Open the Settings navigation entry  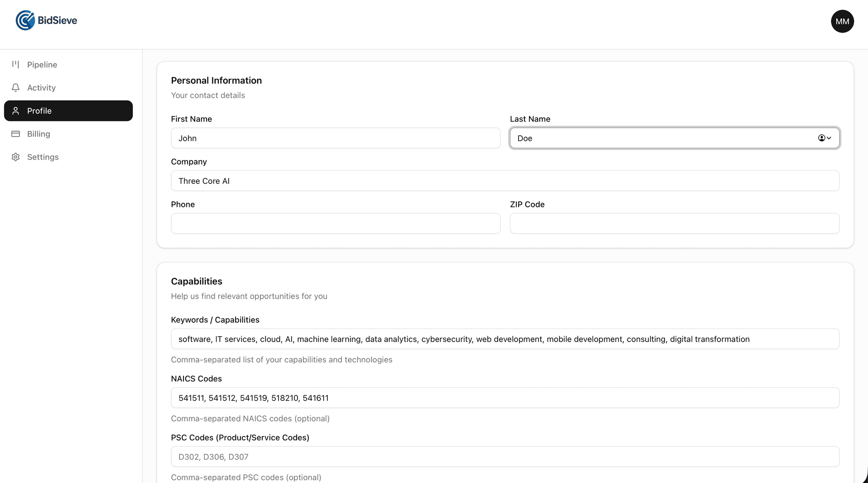pos(43,157)
